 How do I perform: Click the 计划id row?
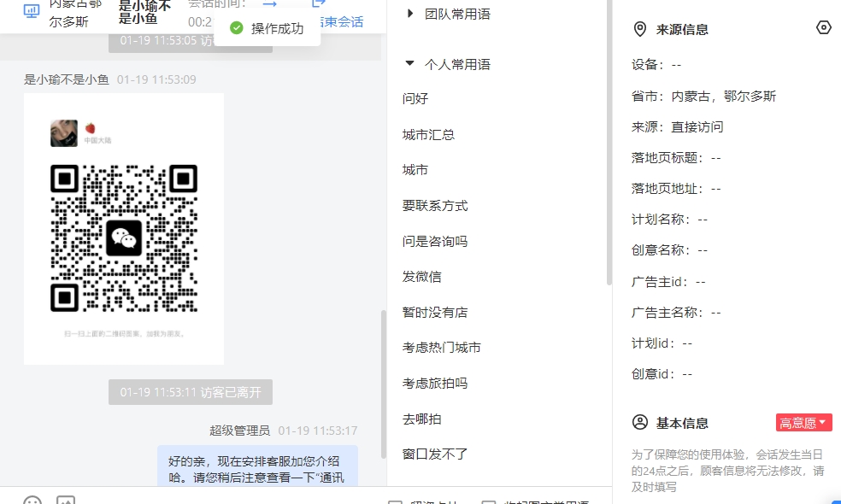click(662, 343)
